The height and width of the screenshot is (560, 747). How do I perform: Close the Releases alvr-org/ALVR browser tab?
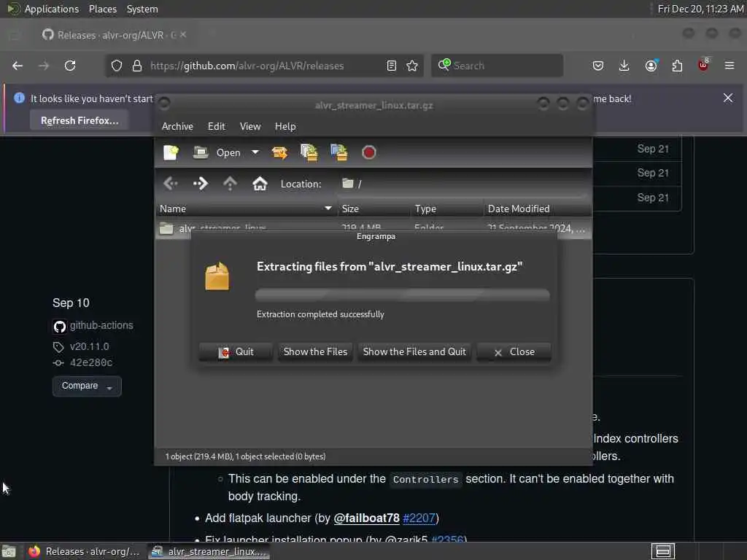tap(183, 35)
